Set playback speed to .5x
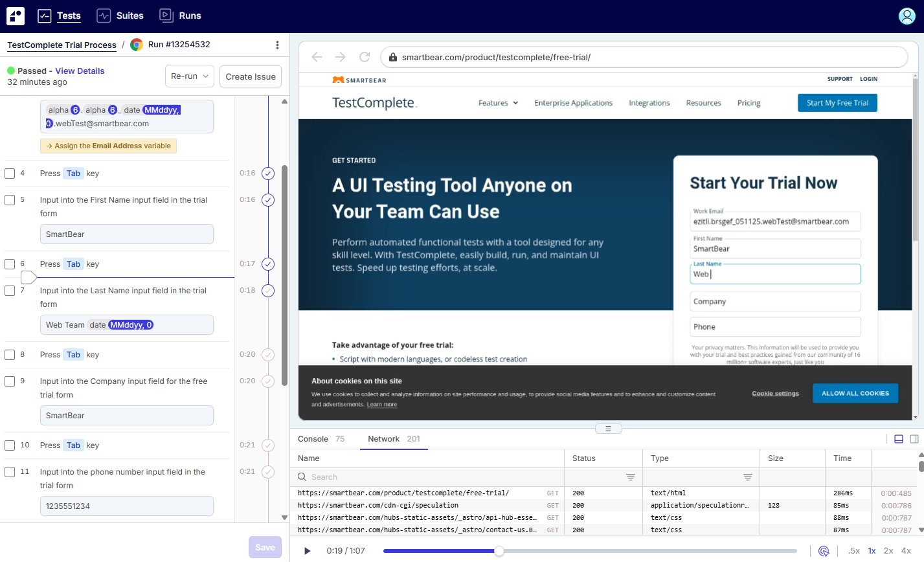Viewport: 924px width, 562px height. click(x=854, y=551)
